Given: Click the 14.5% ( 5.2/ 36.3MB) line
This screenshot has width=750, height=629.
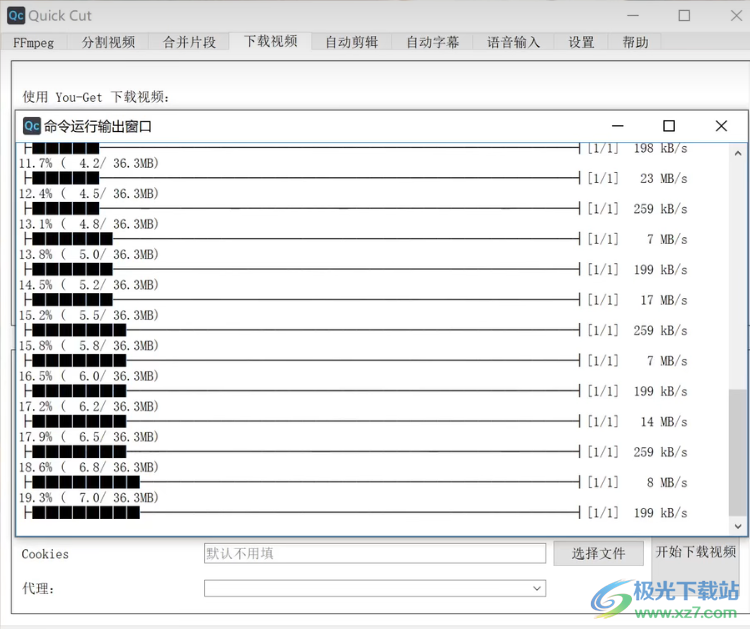Looking at the screenshot, I should click(x=88, y=285).
